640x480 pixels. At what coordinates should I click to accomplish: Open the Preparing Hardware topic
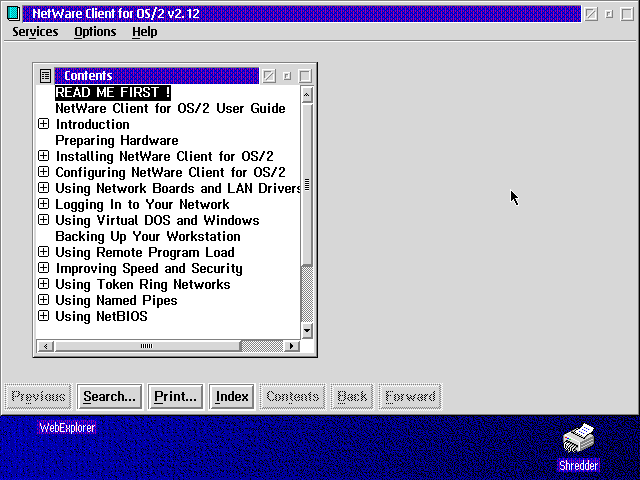[x=117, y=140]
